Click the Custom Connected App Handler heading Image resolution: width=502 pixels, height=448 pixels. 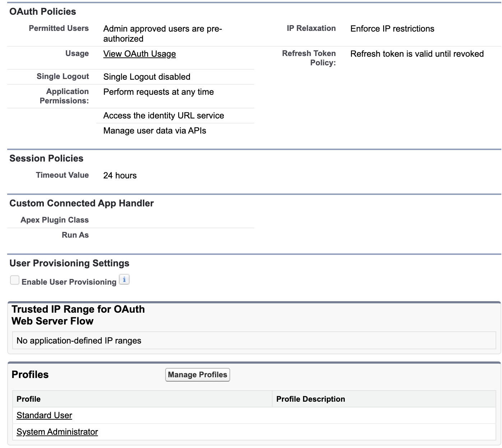[82, 203]
